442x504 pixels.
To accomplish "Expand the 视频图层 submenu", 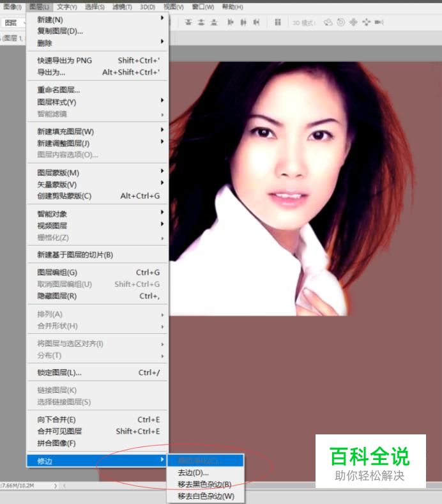I will 97,225.
